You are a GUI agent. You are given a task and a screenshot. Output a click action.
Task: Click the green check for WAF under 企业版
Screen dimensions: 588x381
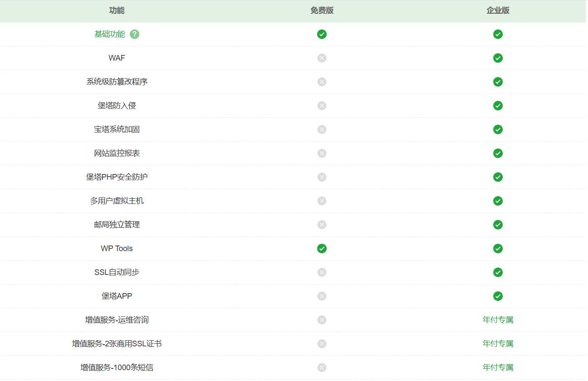point(498,58)
